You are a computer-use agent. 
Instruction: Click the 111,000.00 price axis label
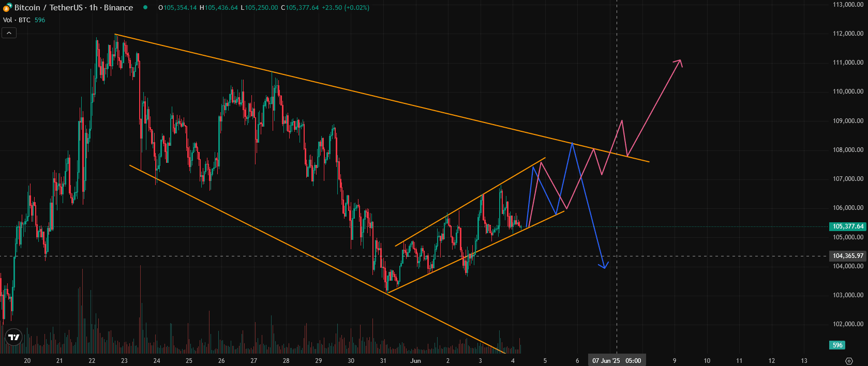[x=848, y=63]
